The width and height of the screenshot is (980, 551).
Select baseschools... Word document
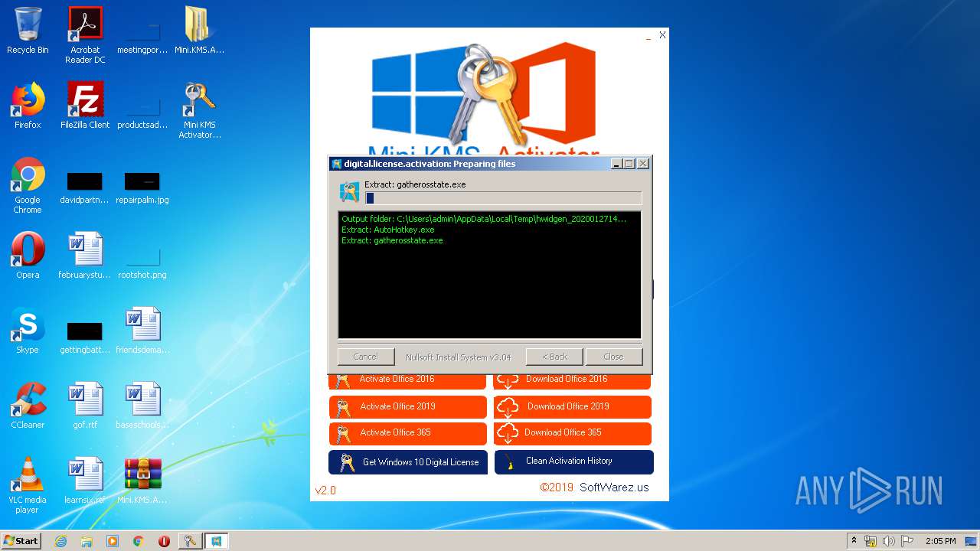point(142,406)
